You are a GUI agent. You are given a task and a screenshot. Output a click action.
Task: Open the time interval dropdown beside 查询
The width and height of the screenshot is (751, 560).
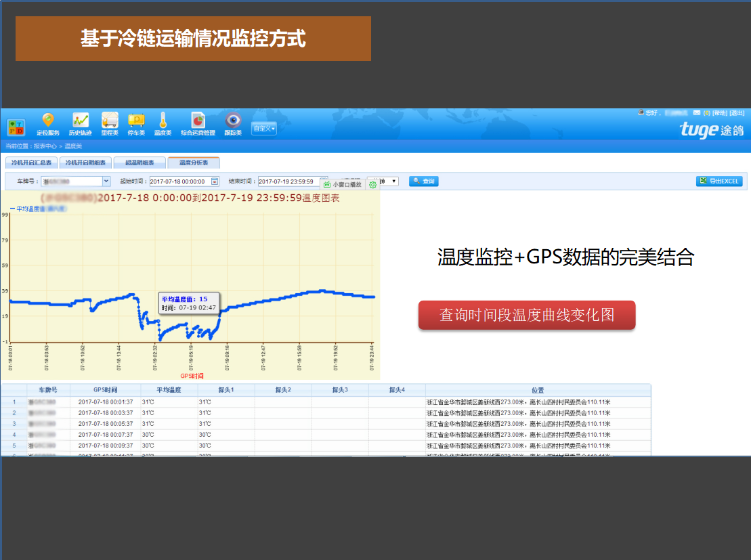(394, 181)
